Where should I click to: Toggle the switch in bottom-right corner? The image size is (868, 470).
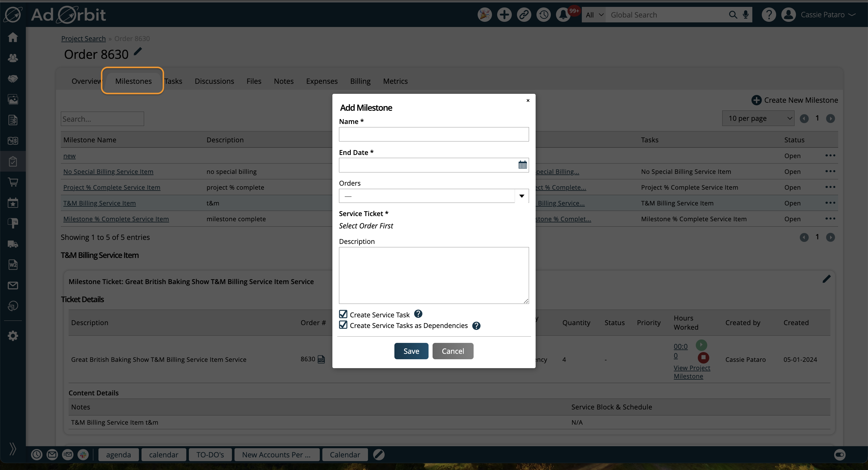839,455
